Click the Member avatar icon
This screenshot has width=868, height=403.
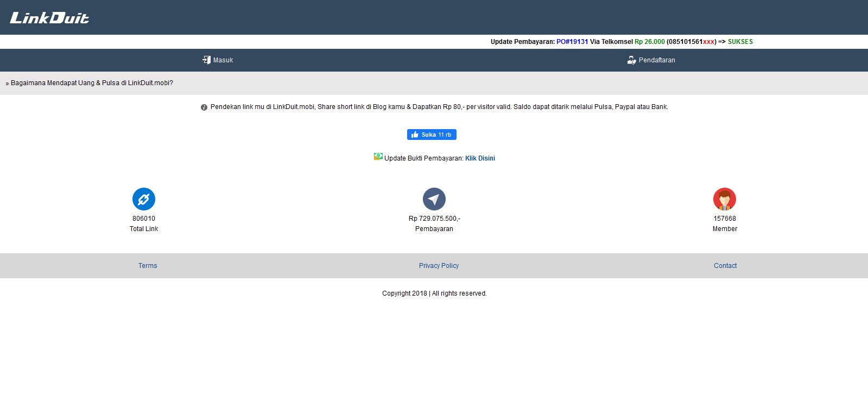(x=725, y=199)
